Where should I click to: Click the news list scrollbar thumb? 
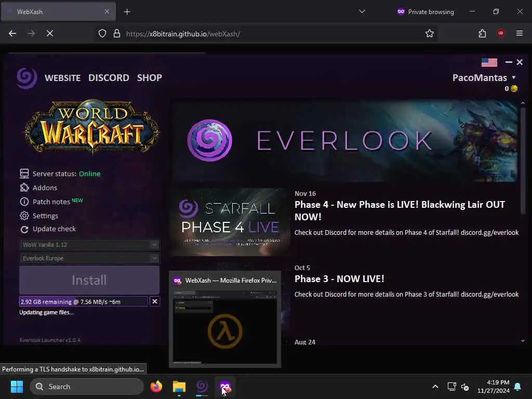point(523,161)
